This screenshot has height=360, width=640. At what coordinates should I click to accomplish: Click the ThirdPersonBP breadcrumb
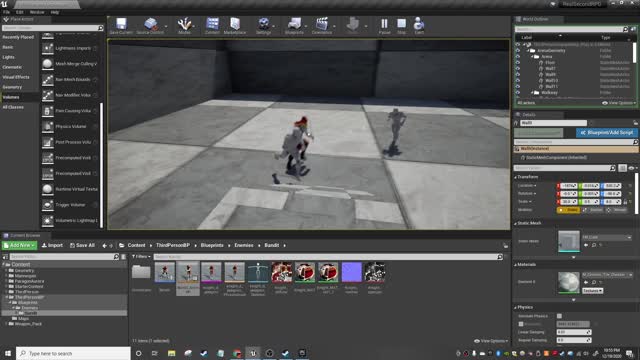pyautogui.click(x=173, y=245)
